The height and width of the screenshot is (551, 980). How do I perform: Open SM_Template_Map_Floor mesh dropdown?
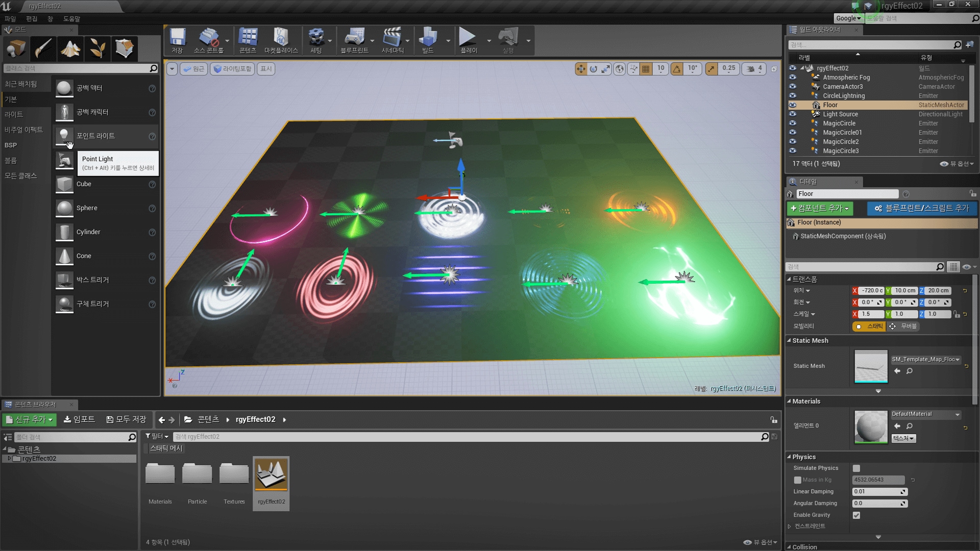pos(926,360)
